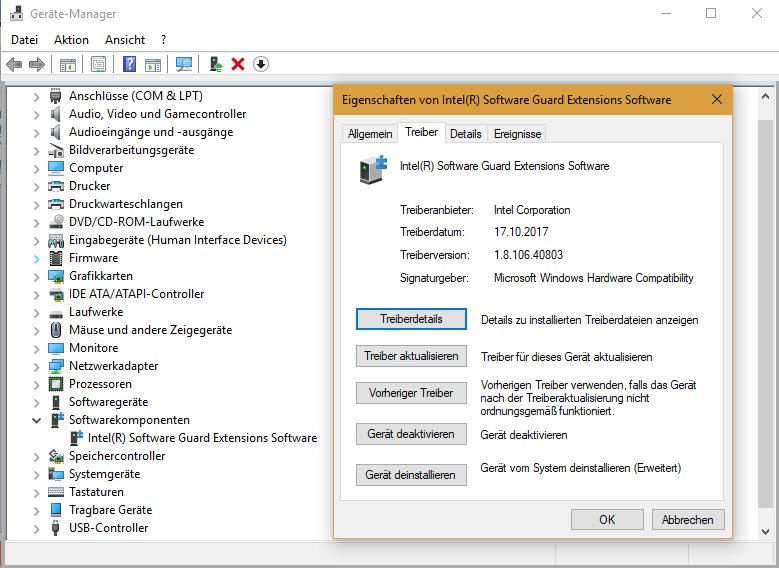Click the Netzwerkadapter network icon
Screen dimensions: 779x568
pos(56,366)
